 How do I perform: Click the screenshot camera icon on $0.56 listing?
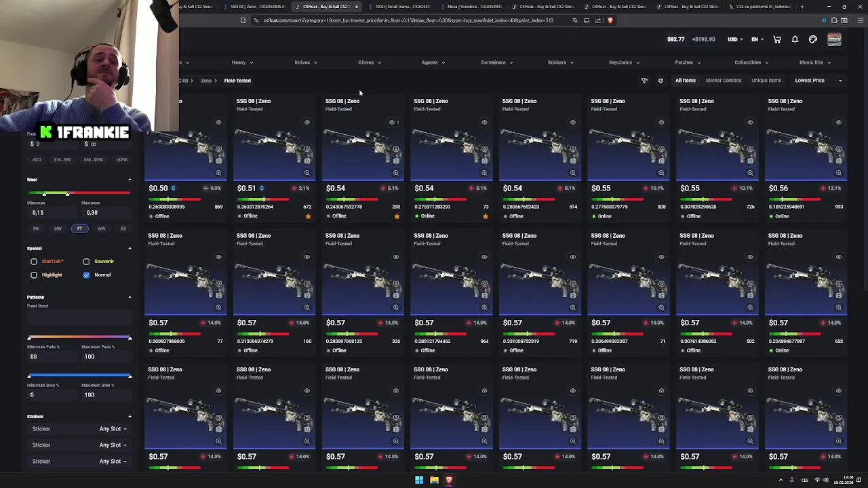click(839, 161)
